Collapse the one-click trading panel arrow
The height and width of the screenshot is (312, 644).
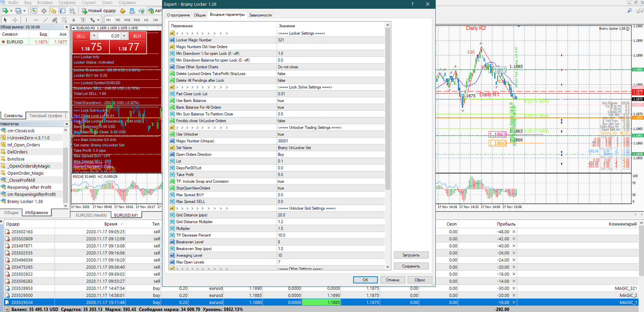point(74,28)
